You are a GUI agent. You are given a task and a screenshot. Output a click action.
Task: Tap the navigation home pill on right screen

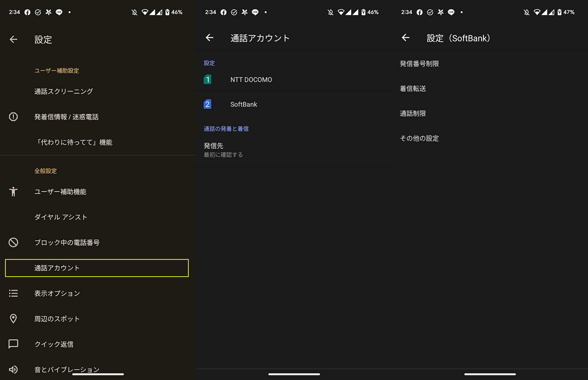[x=490, y=374]
